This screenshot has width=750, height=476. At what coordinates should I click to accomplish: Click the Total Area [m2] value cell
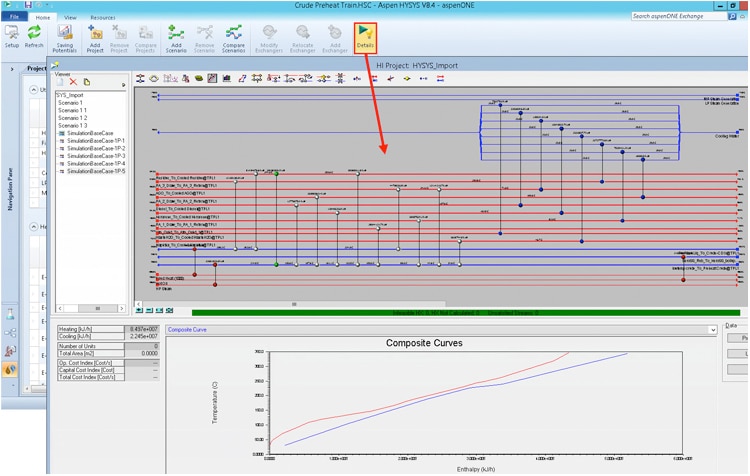pos(141,353)
